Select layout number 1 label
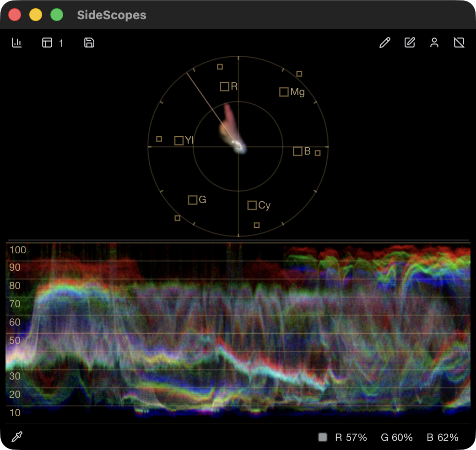Screen dimensions: 476x450 click(61, 43)
